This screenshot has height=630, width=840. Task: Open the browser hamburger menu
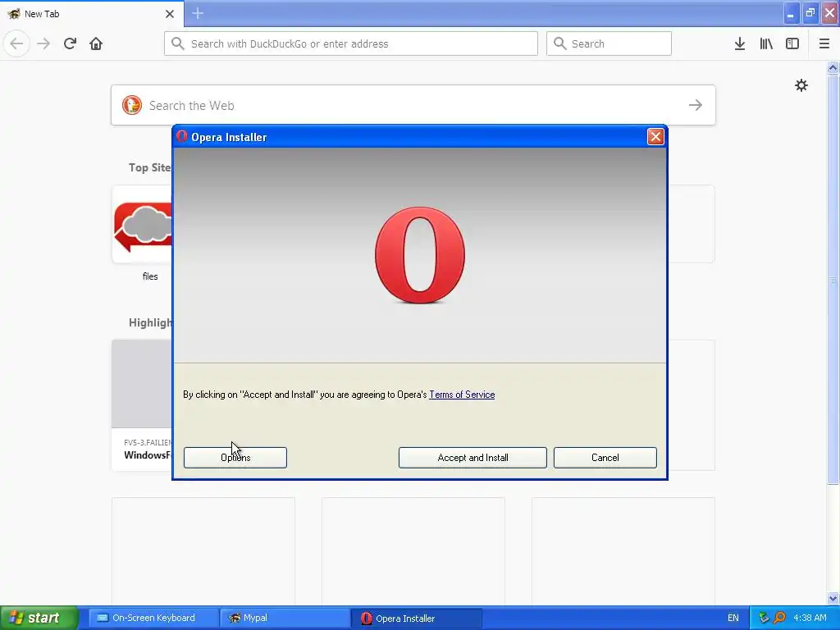coord(824,43)
